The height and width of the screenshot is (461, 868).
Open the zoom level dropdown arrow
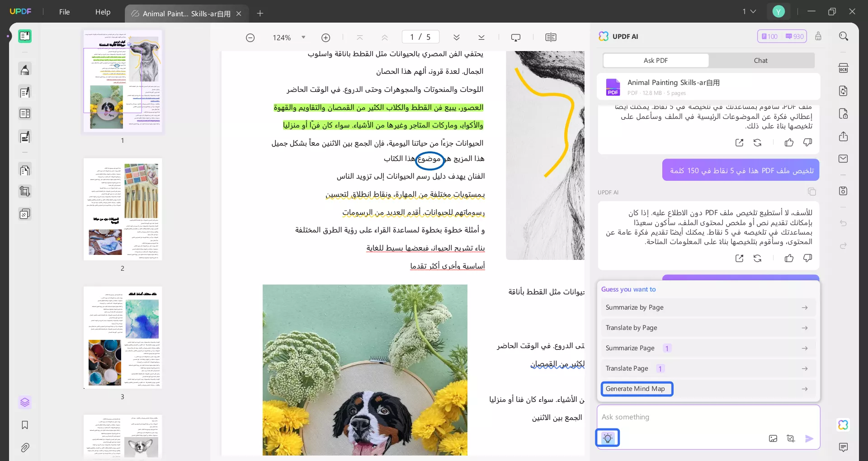[303, 38]
